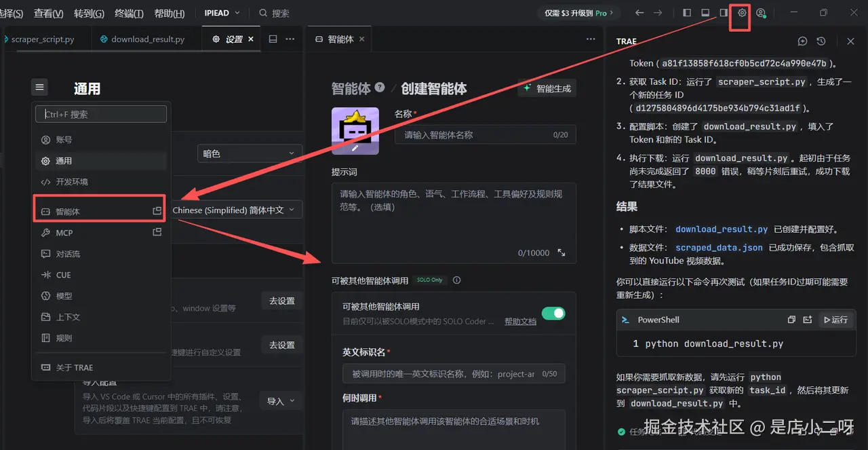Click the help question mark beside 智能体

[x=380, y=88]
